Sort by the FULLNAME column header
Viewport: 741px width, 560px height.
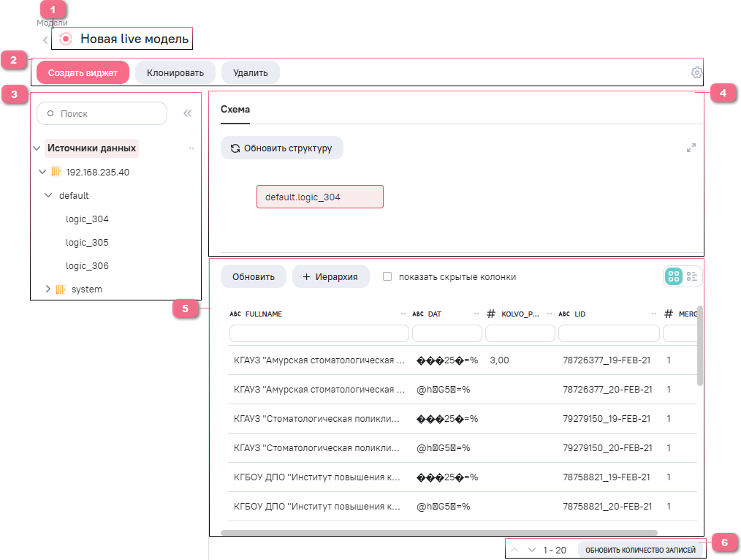click(x=264, y=314)
